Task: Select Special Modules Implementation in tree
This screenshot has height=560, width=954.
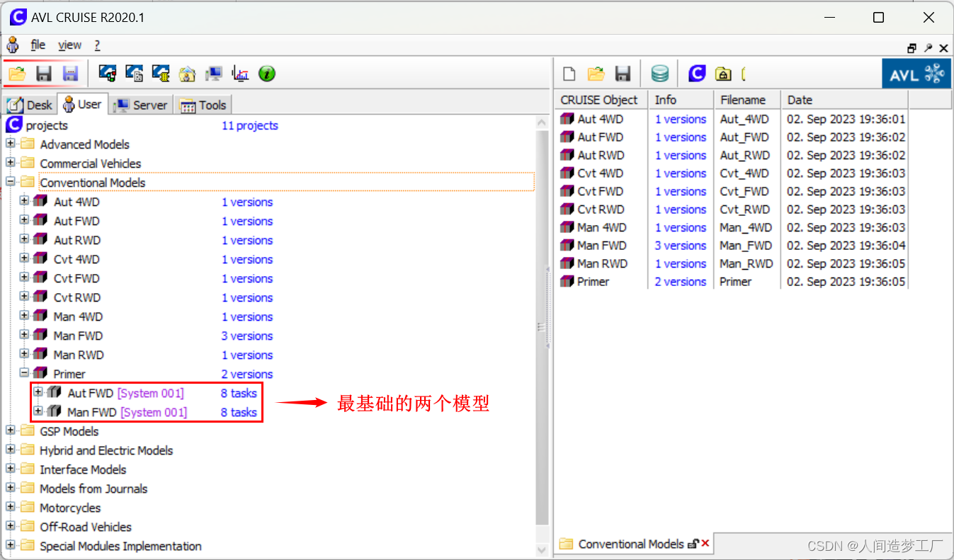Action: point(120,546)
